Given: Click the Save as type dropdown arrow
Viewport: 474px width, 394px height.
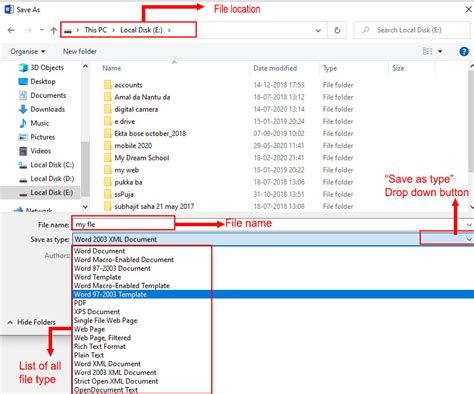Looking at the screenshot, I should click(469, 239).
